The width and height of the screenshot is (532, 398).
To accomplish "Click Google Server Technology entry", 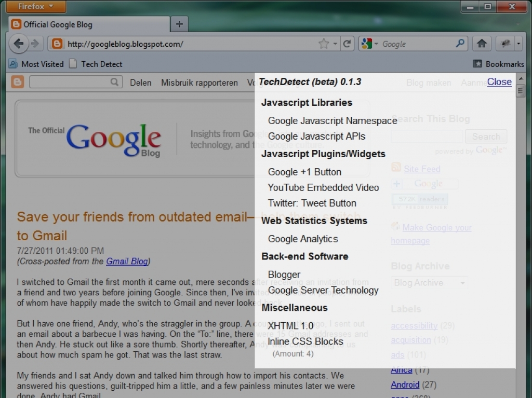I will click(x=323, y=290).
